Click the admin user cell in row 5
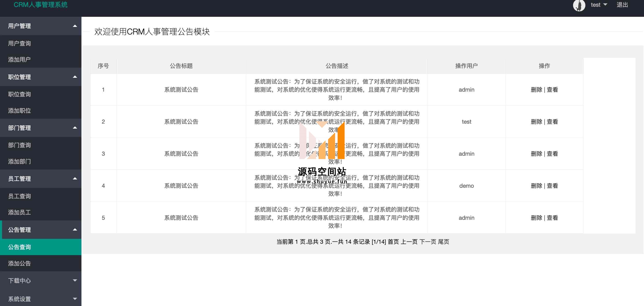The height and width of the screenshot is (306, 644). pyautogui.click(x=467, y=218)
